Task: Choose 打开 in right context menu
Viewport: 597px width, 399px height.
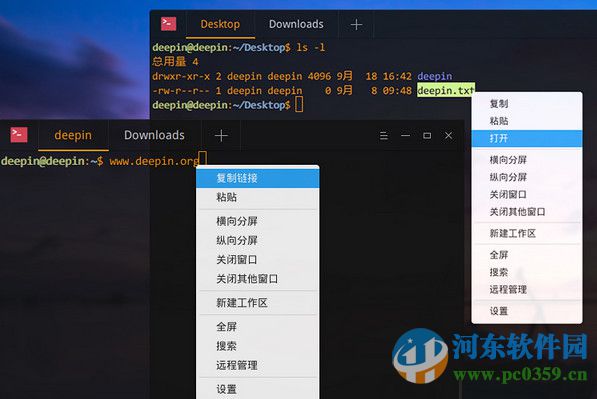Action: 527,138
